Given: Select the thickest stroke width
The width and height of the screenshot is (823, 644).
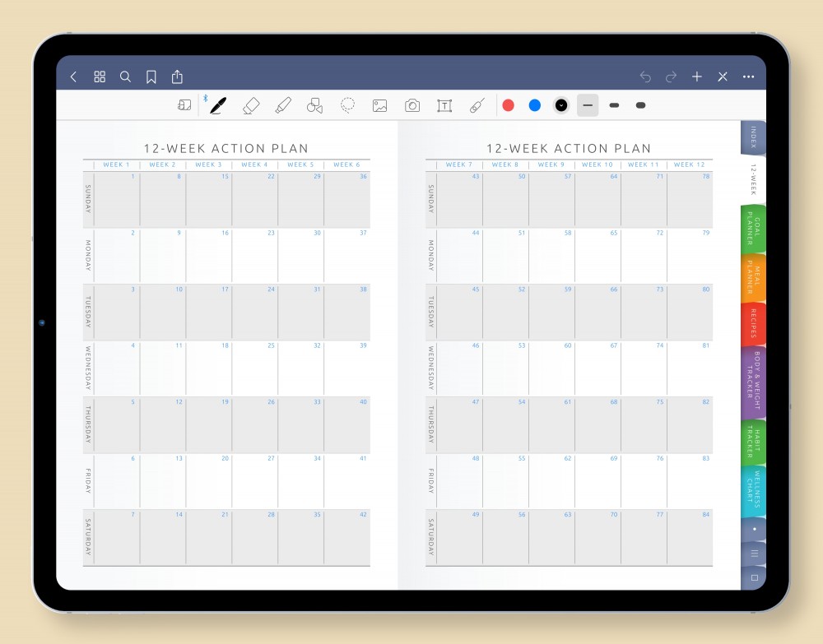Looking at the screenshot, I should coord(640,105).
